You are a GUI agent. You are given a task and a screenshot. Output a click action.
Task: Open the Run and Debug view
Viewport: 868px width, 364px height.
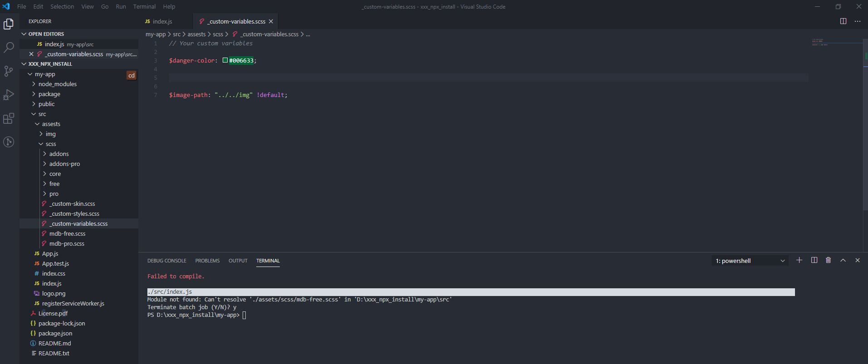coord(9,95)
